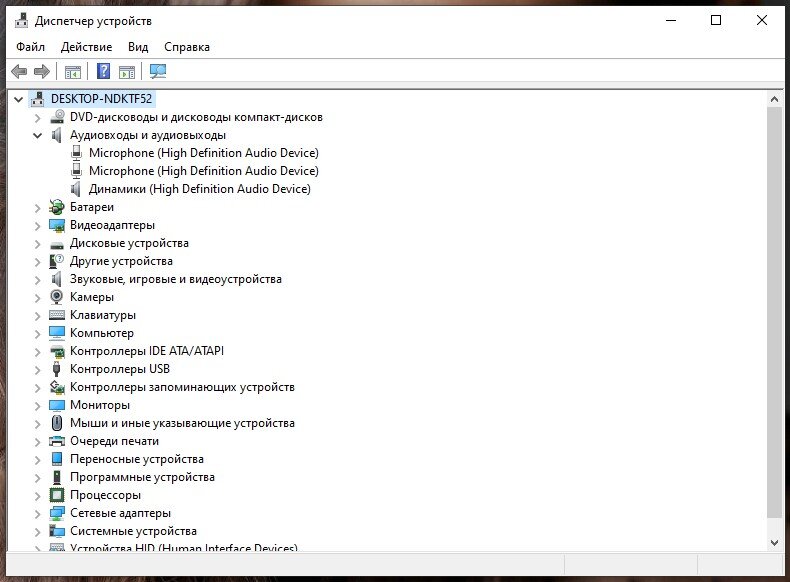
Task: Select the Динамики (High Definition Audio Device) entry
Action: tap(200, 189)
